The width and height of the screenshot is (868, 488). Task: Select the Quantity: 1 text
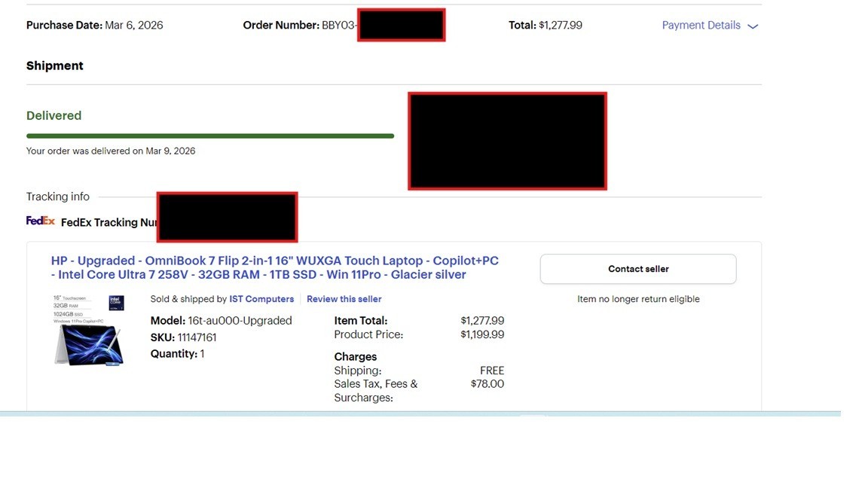point(177,354)
